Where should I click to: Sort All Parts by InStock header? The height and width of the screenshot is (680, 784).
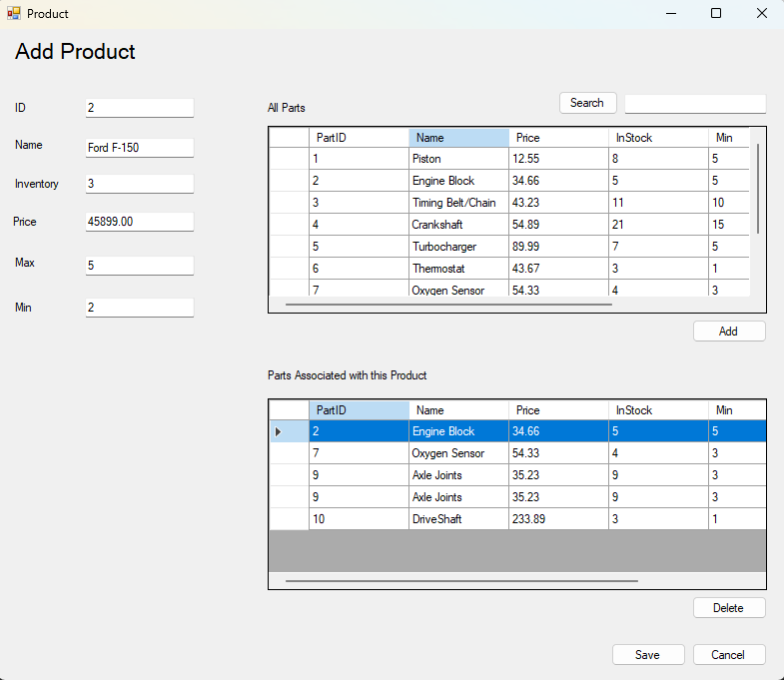point(659,138)
